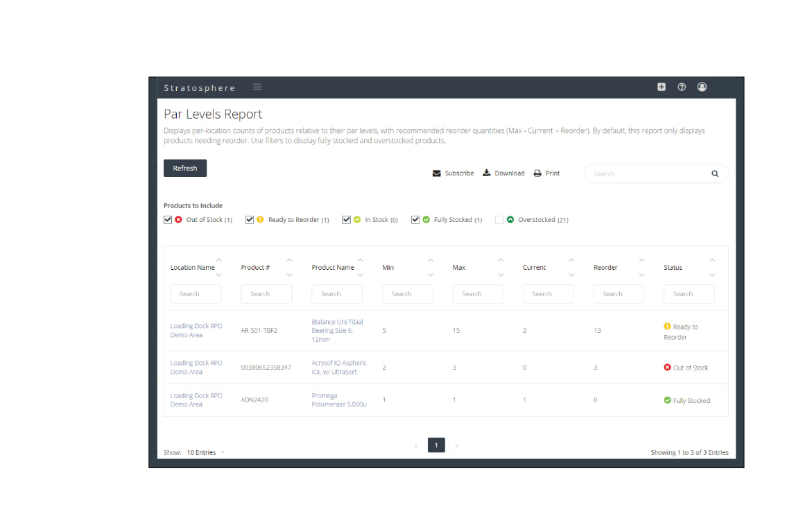Click Showing 1 to 3 of 3 Entries
Image resolution: width=794 pixels, height=532 pixels.
coord(689,452)
